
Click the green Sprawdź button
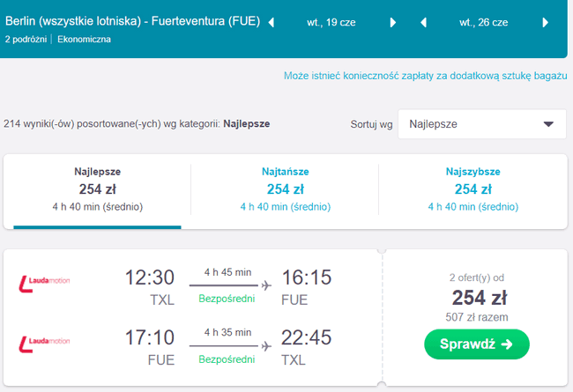[477, 344]
